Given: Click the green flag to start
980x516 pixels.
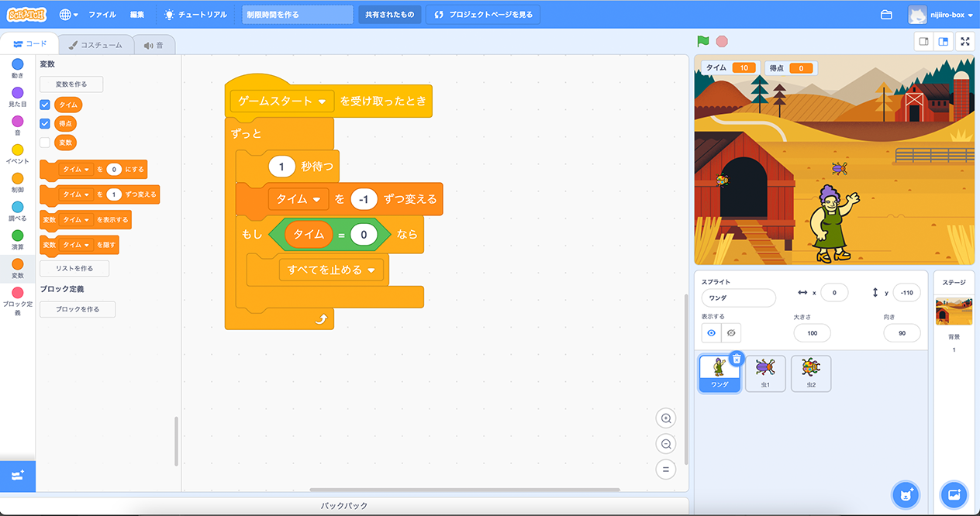Looking at the screenshot, I should (702, 41).
